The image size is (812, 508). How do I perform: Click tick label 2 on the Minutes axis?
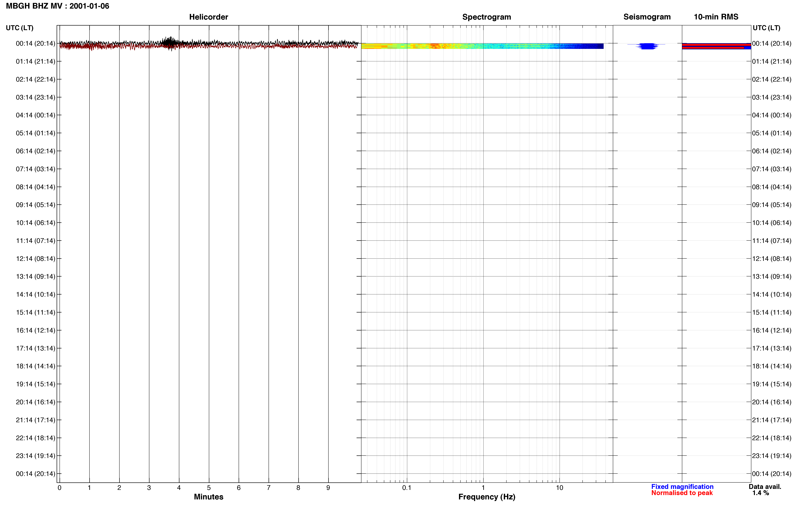[119, 488]
